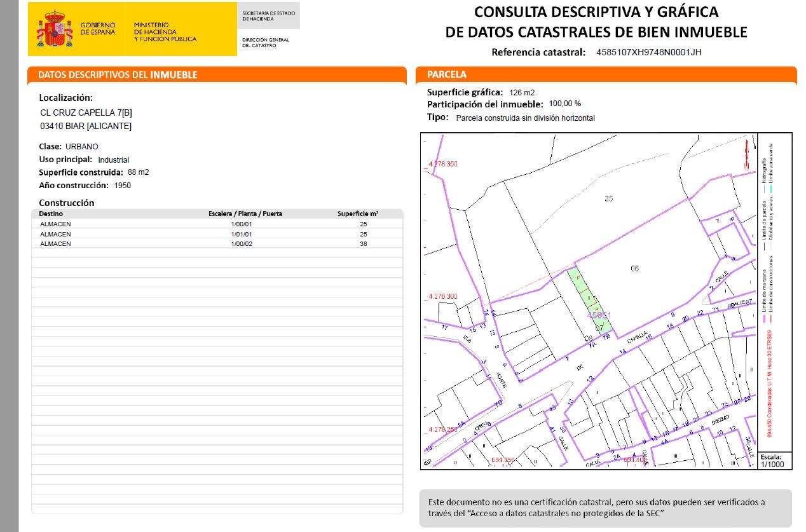Click parcel number 35 on the map
The image size is (806, 532).
(x=609, y=199)
